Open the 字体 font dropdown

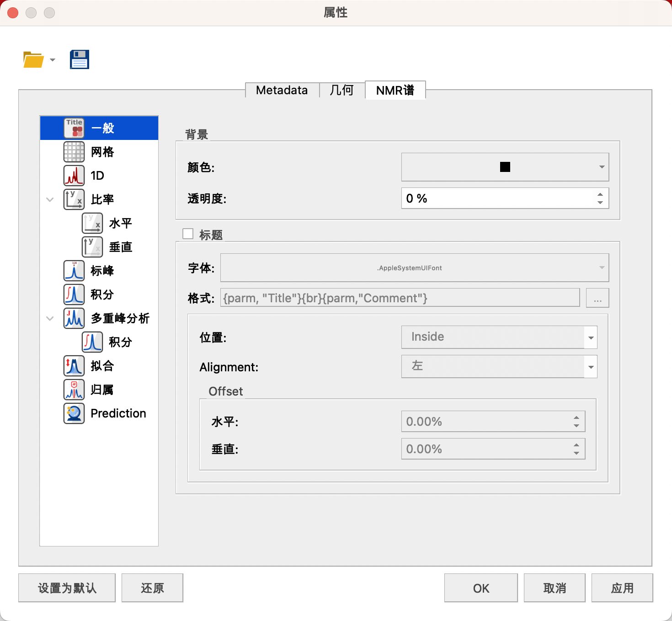pos(415,268)
